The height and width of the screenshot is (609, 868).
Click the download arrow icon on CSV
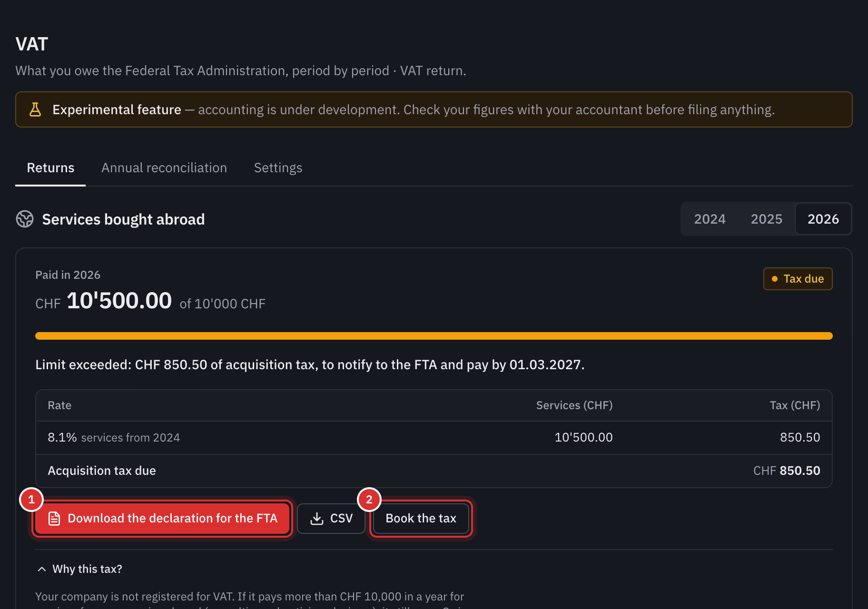pyautogui.click(x=317, y=519)
